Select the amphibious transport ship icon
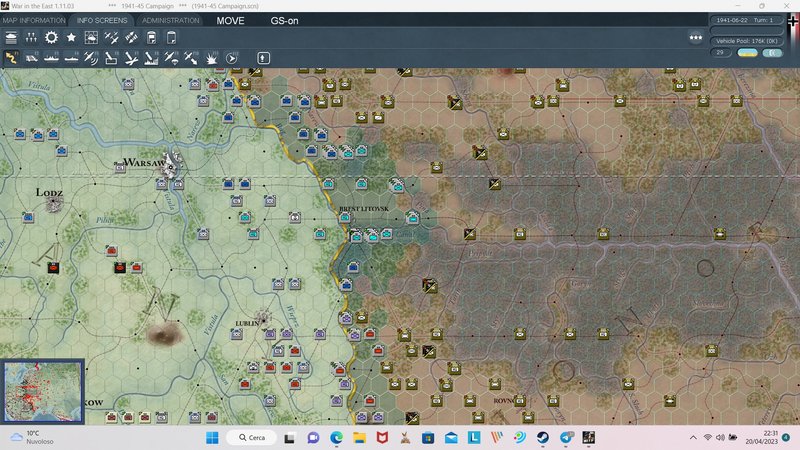The image size is (800, 450). tap(71, 58)
